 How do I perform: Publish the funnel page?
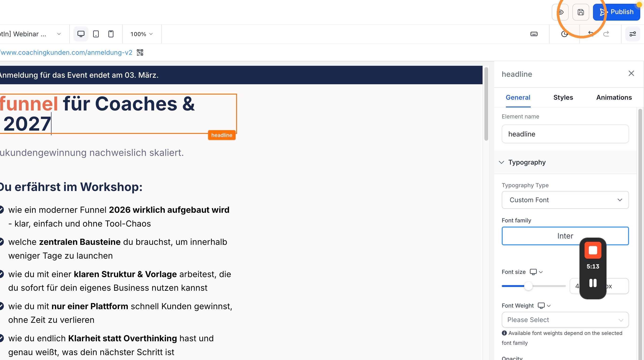point(616,12)
